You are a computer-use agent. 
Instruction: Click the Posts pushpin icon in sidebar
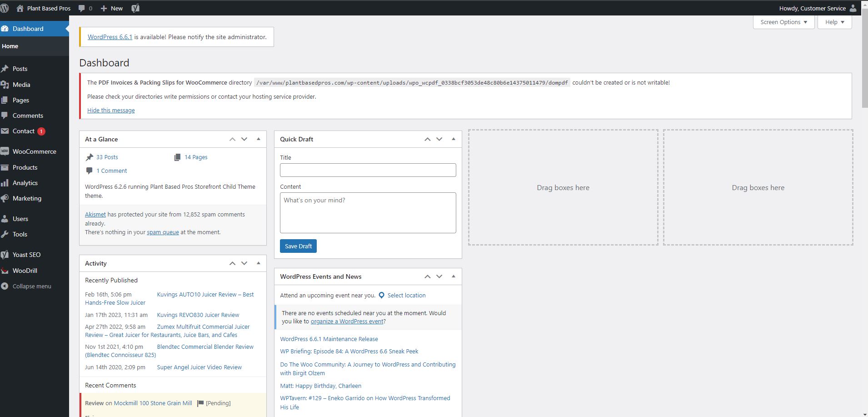click(5, 69)
